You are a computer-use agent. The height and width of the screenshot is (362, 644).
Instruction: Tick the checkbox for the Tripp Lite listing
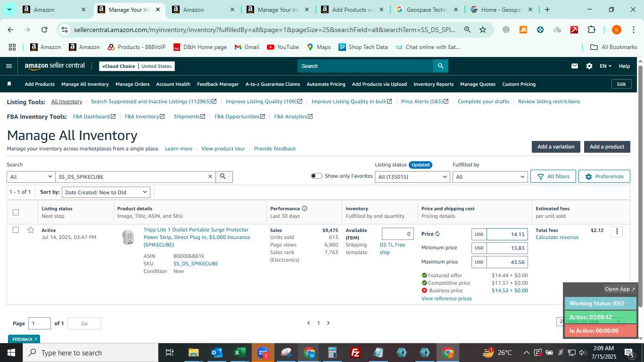pyautogui.click(x=16, y=230)
